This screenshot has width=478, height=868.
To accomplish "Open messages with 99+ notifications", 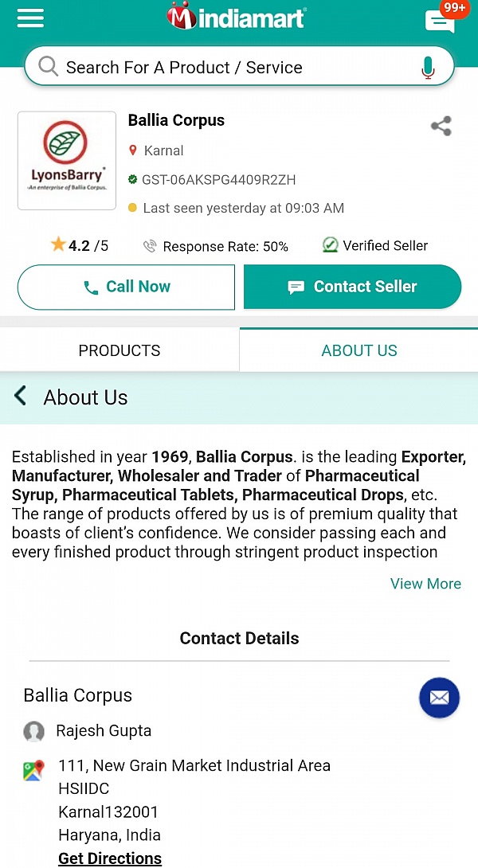I will 441,22.
